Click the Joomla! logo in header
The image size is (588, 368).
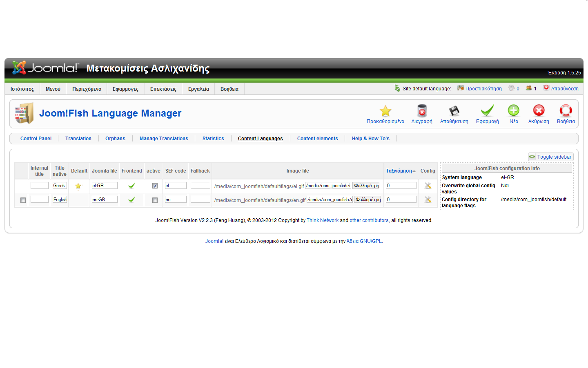45,67
